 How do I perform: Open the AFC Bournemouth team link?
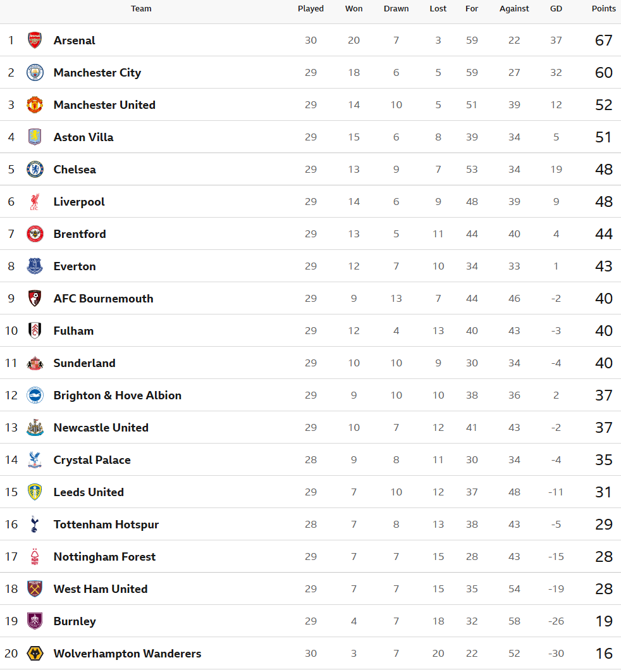click(103, 299)
